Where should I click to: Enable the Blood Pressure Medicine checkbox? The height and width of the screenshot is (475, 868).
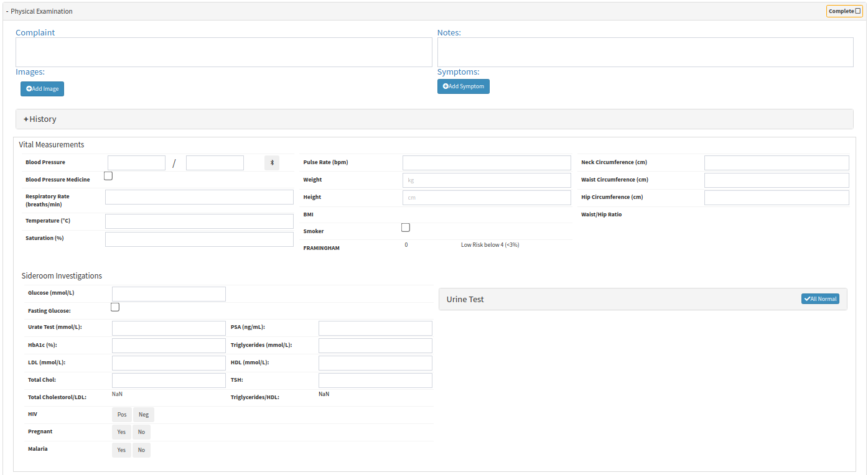[x=108, y=176]
